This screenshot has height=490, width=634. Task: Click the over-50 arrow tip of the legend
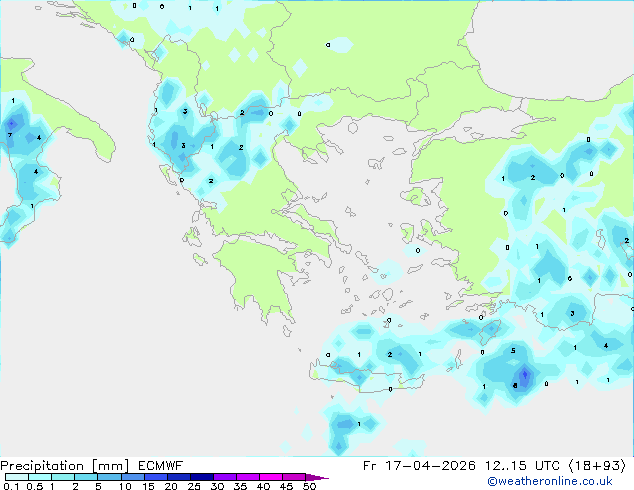click(317, 477)
